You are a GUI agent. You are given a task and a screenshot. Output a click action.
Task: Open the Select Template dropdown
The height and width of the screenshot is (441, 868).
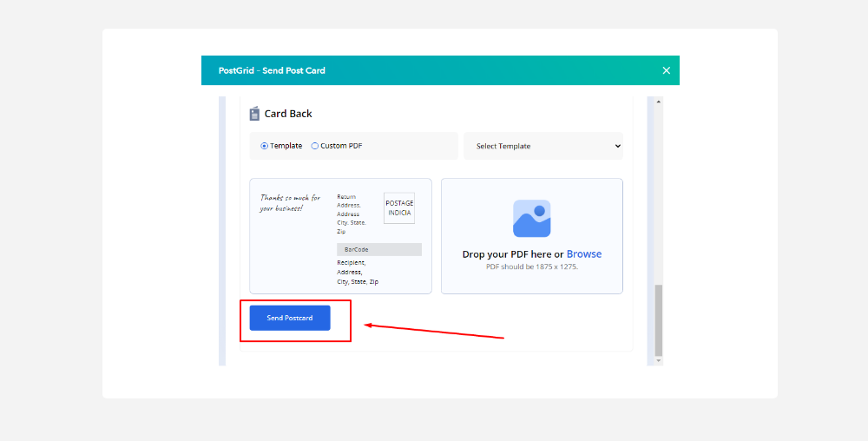[x=542, y=146]
